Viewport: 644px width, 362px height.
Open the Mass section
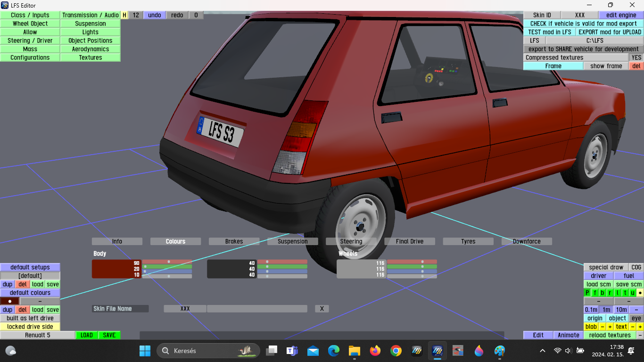tap(30, 49)
